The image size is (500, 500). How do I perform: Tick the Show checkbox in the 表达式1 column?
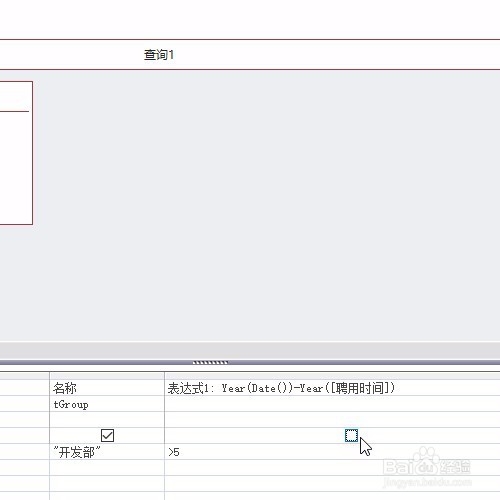pos(351,435)
